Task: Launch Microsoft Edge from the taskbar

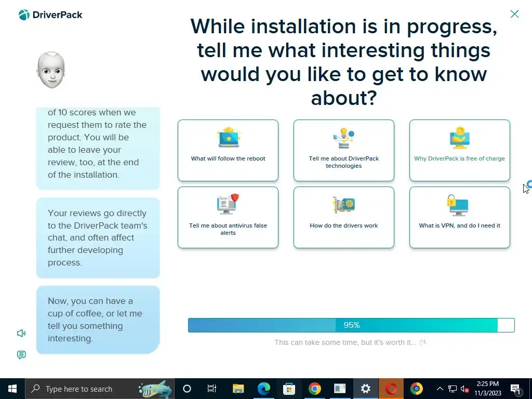Action: (x=263, y=389)
